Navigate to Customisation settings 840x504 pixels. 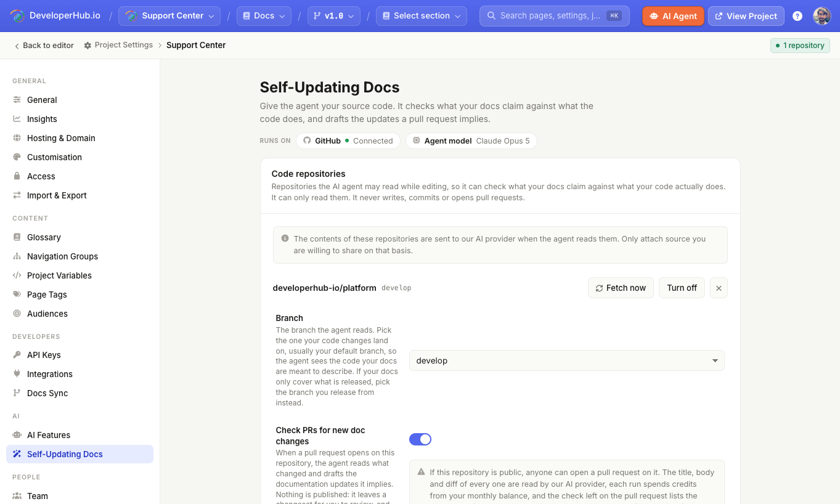click(x=80, y=157)
